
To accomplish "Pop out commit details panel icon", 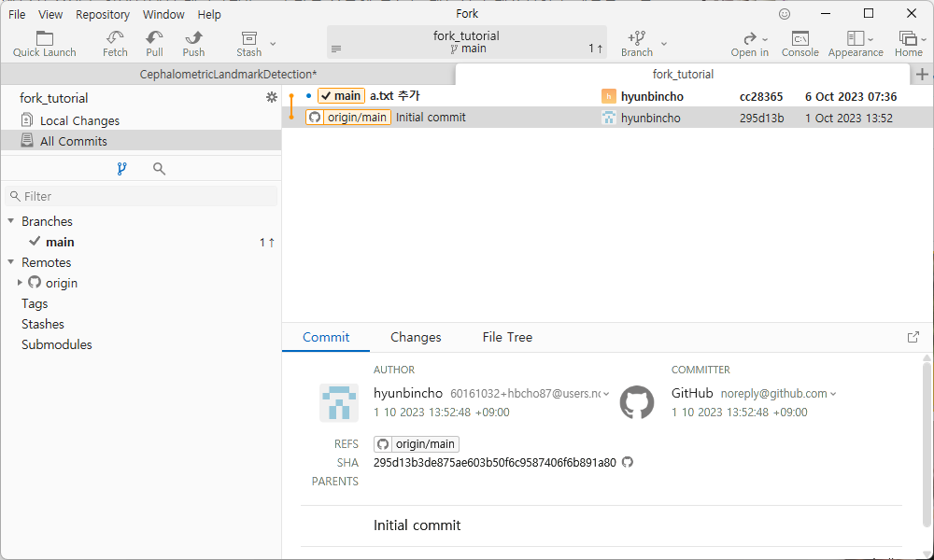I will click(x=913, y=338).
